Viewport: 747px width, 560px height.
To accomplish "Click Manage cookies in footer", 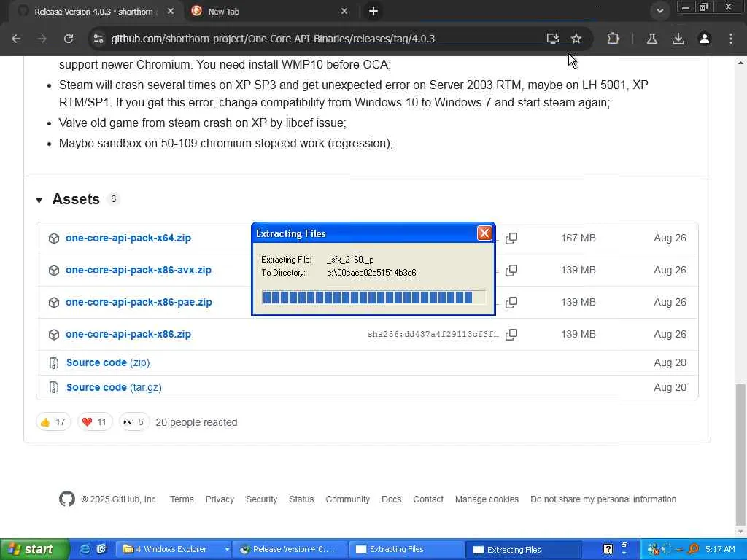I will pos(487,499).
